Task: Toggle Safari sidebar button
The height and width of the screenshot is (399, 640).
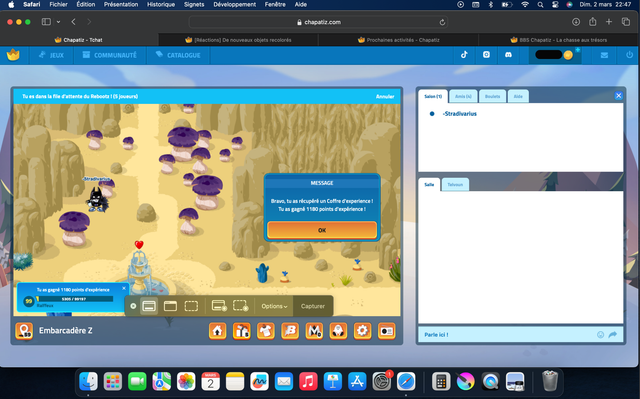Action: (x=46, y=22)
